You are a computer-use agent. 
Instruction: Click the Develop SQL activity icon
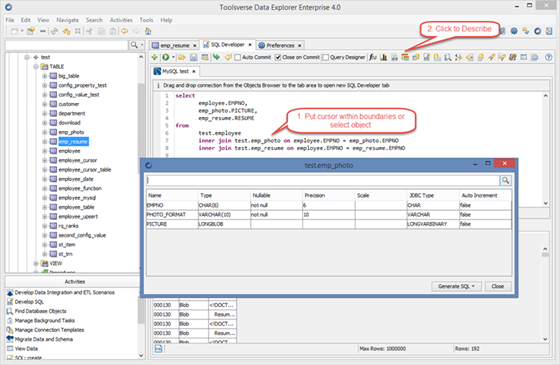point(10,302)
